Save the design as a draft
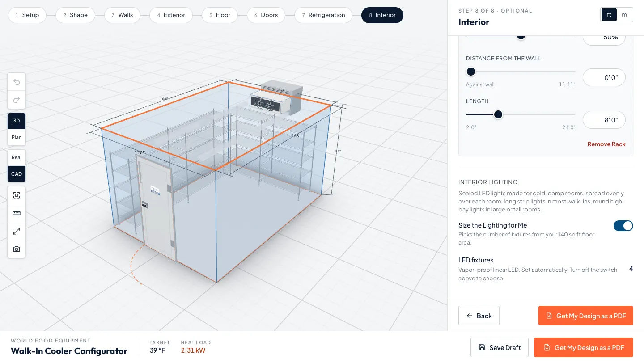The height and width of the screenshot is (363, 644). click(x=500, y=347)
